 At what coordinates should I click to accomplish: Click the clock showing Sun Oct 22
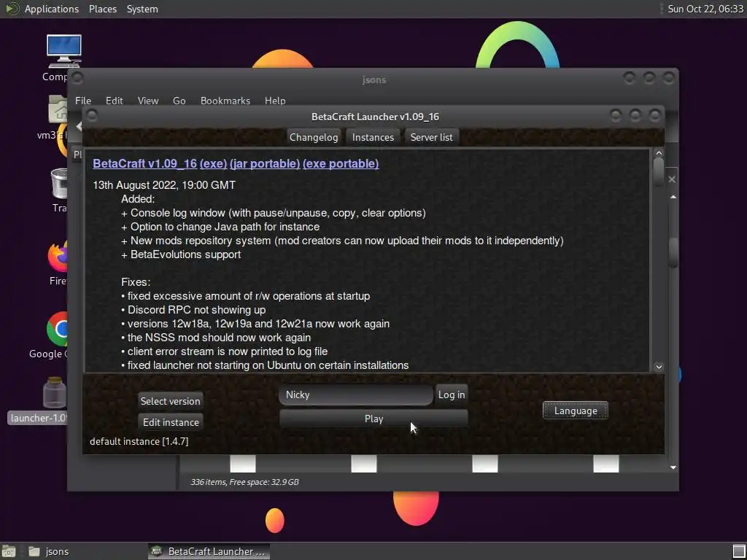click(705, 9)
